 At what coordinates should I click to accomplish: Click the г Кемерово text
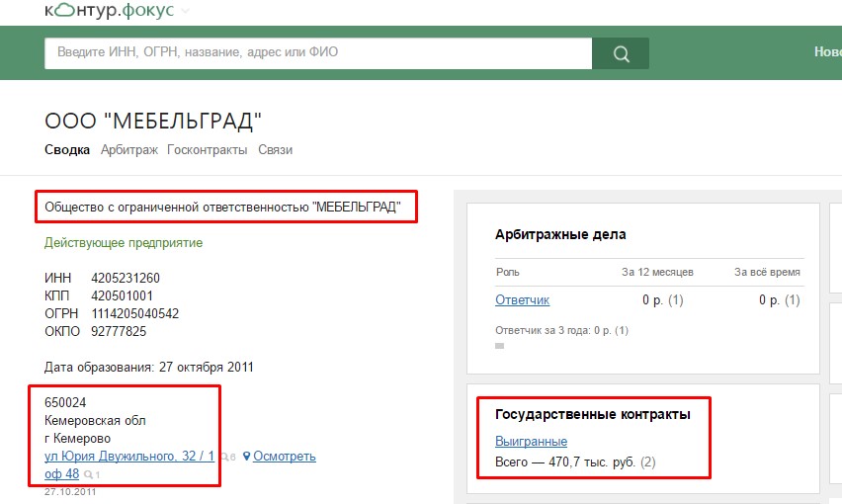pyautogui.click(x=77, y=439)
